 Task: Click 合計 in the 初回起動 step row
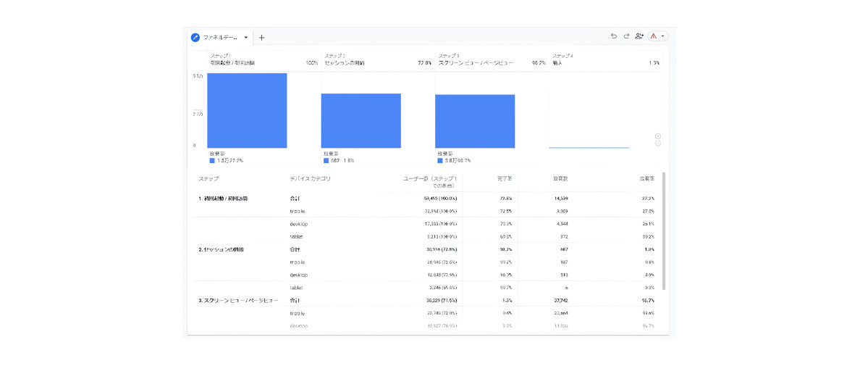[295, 199]
